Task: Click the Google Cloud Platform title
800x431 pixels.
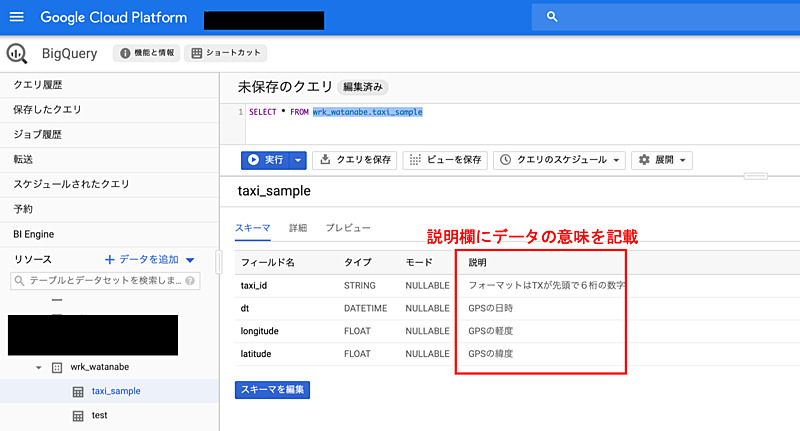Action: (114, 17)
